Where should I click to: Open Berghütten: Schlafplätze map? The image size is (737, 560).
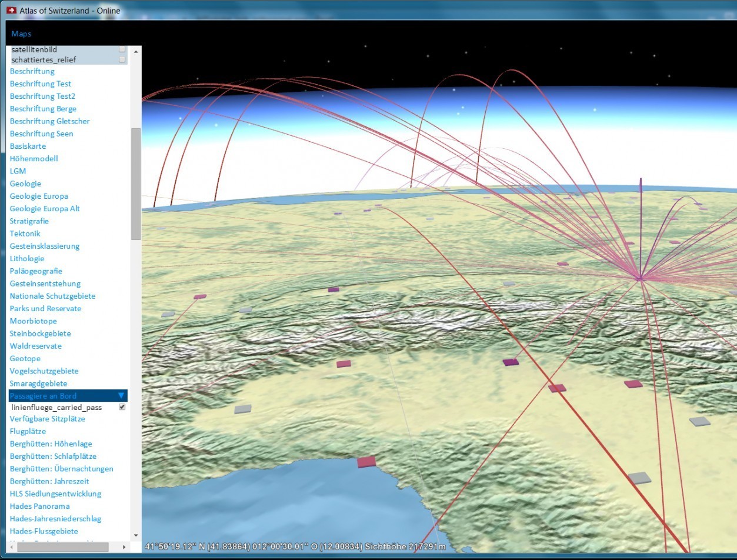click(53, 456)
